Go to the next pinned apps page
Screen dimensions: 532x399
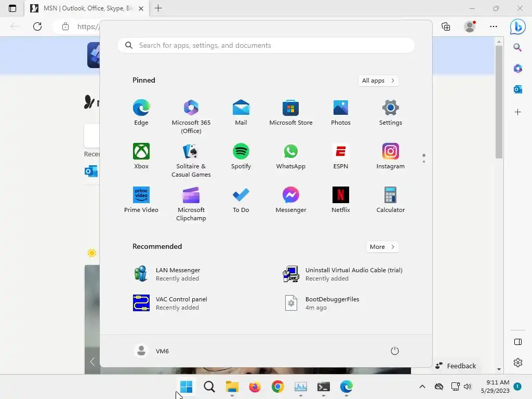(424, 162)
